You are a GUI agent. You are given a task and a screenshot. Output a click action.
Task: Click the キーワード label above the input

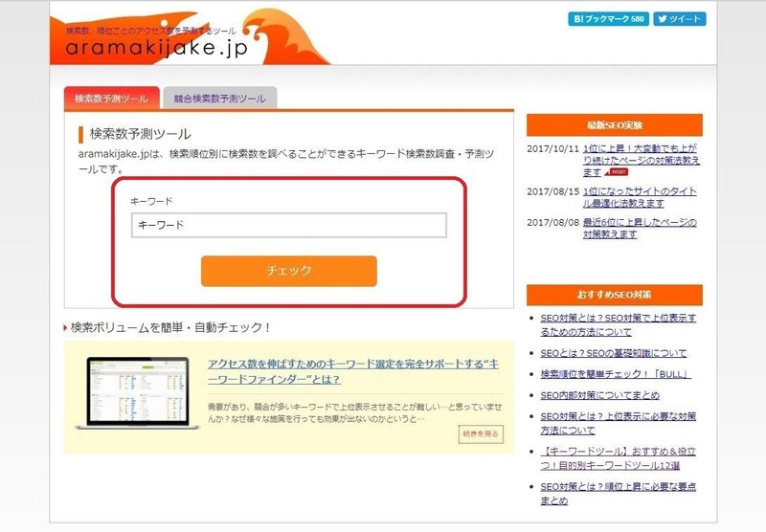151,201
